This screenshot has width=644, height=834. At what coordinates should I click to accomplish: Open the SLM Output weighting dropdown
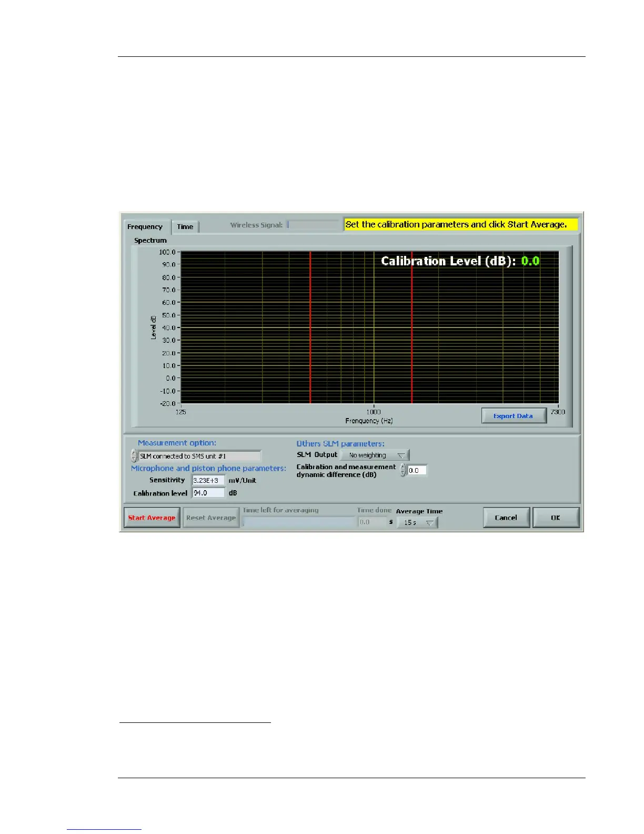click(x=375, y=455)
